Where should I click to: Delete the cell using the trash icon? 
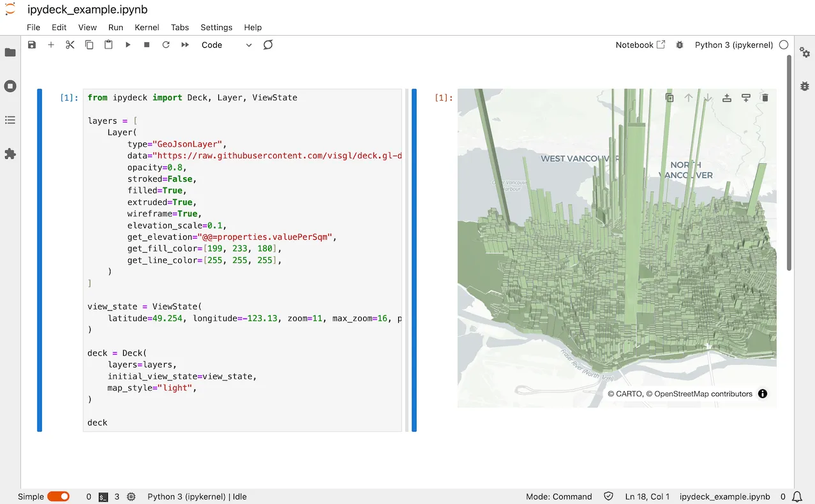(x=765, y=98)
